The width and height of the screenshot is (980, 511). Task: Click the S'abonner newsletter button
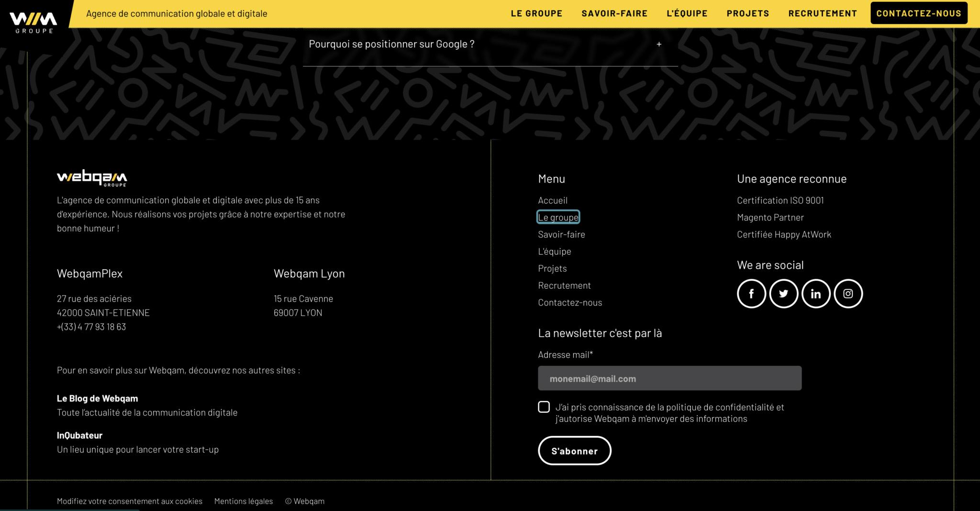[574, 451]
